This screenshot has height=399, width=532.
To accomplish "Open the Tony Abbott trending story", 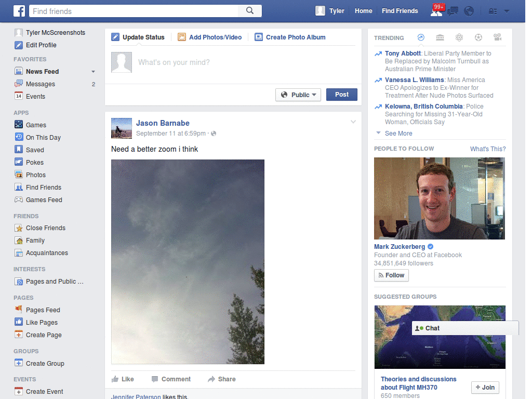I will 403,54.
